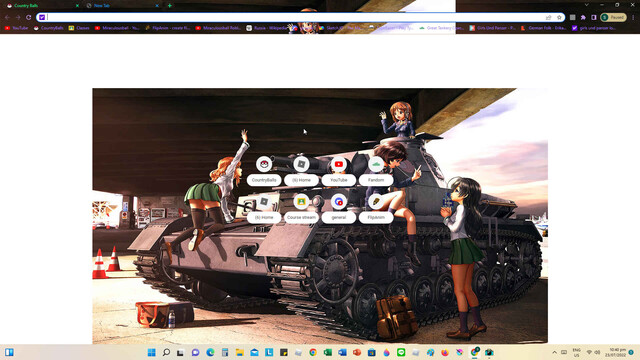Open the Chrome three-dot menu
Image resolution: width=640 pixels, height=360 pixels.
click(633, 18)
